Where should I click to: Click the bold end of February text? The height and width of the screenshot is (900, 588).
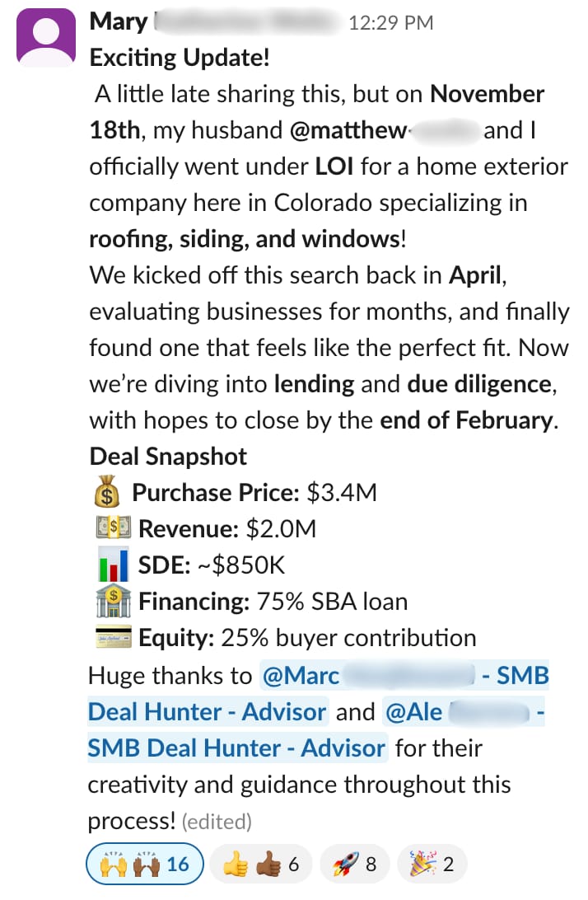pos(466,420)
